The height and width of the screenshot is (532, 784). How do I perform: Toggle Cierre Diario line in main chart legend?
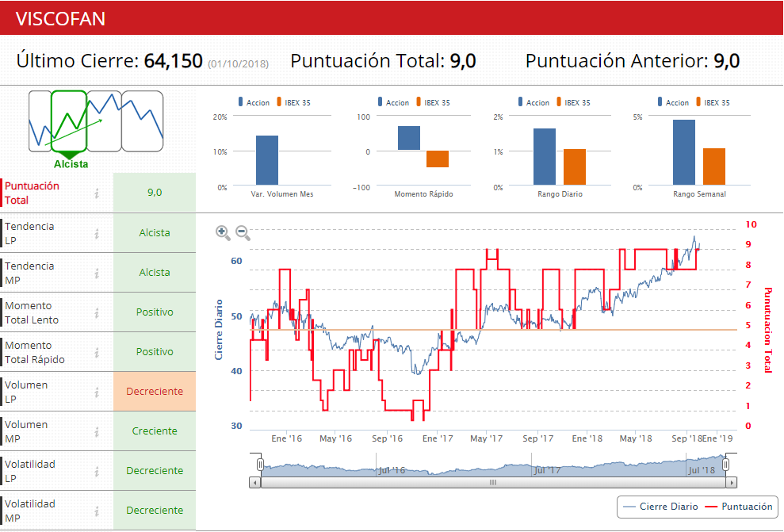pos(661,507)
